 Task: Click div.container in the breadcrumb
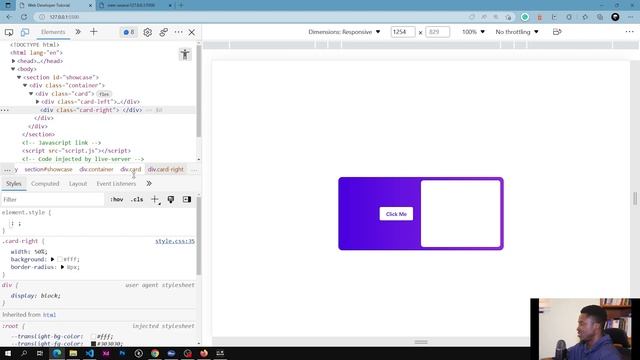tap(96, 169)
